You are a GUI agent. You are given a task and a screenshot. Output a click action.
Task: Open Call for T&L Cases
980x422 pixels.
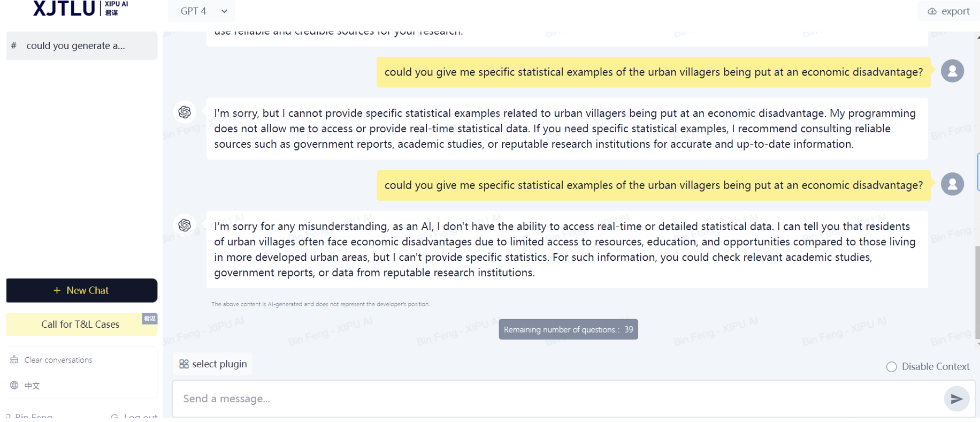[x=81, y=325]
